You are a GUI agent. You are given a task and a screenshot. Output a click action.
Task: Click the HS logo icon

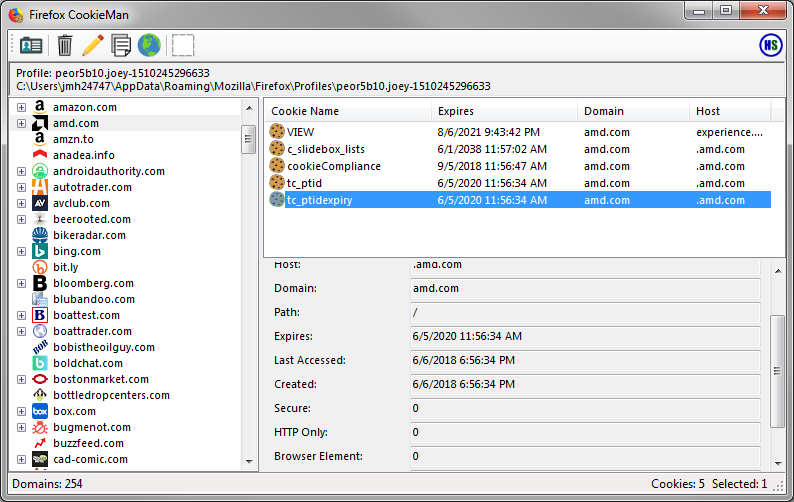[770, 45]
